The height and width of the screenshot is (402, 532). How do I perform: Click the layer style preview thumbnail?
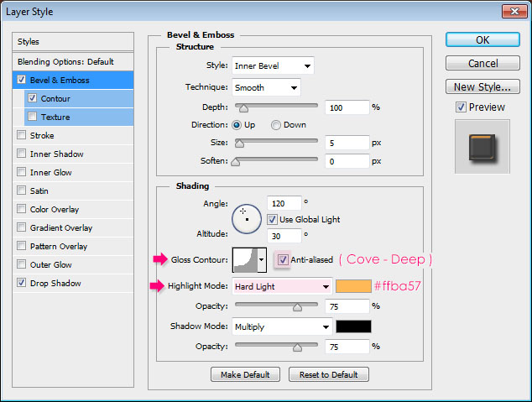(482, 147)
